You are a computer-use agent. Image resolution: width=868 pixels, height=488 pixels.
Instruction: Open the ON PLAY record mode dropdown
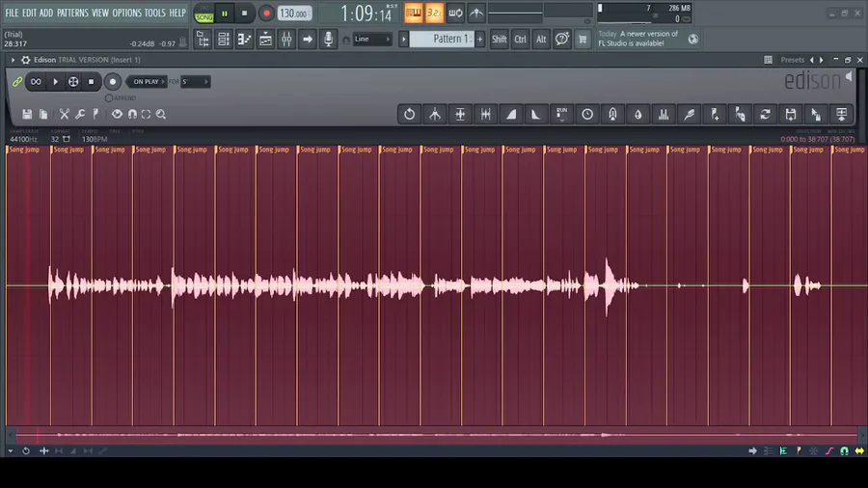pyautogui.click(x=147, y=82)
